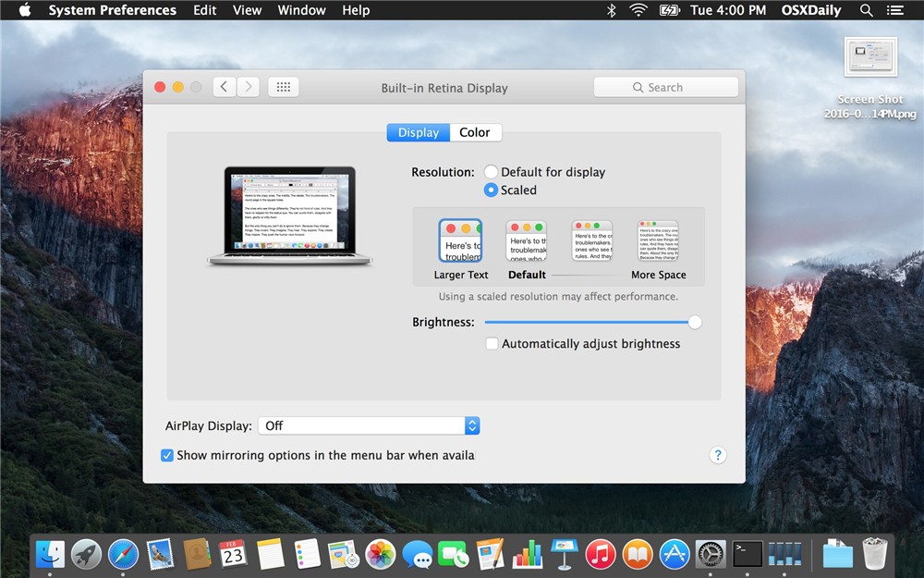Launch the App Store from the Dock
The image size is (924, 578).
(675, 554)
